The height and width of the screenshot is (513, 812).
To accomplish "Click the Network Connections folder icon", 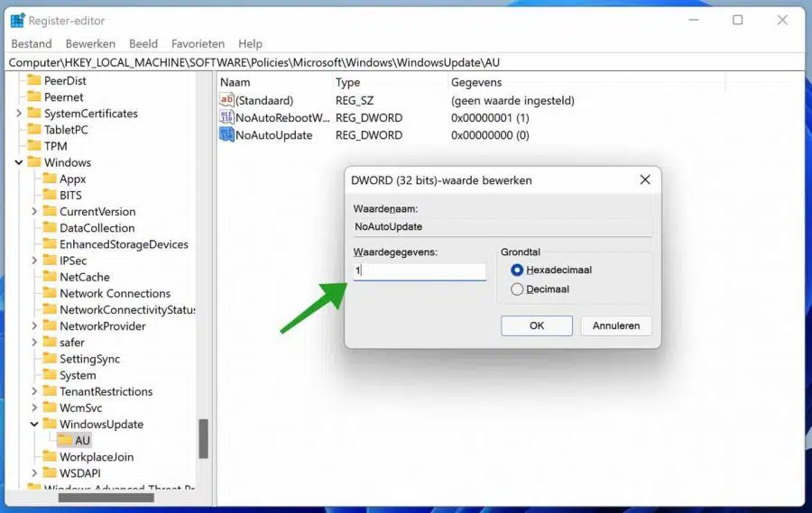I will tap(50, 293).
